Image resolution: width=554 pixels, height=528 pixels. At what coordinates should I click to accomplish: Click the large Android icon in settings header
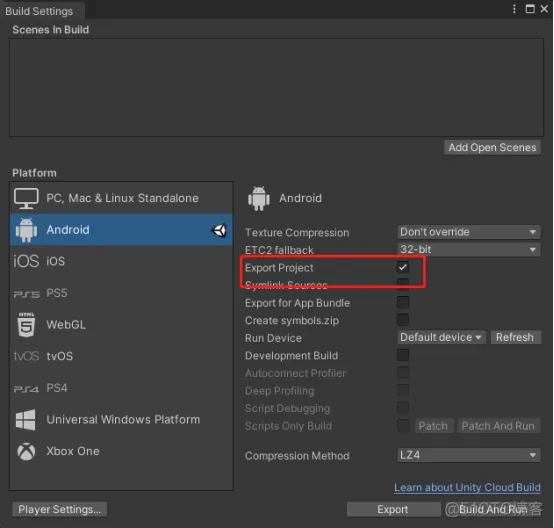(259, 198)
